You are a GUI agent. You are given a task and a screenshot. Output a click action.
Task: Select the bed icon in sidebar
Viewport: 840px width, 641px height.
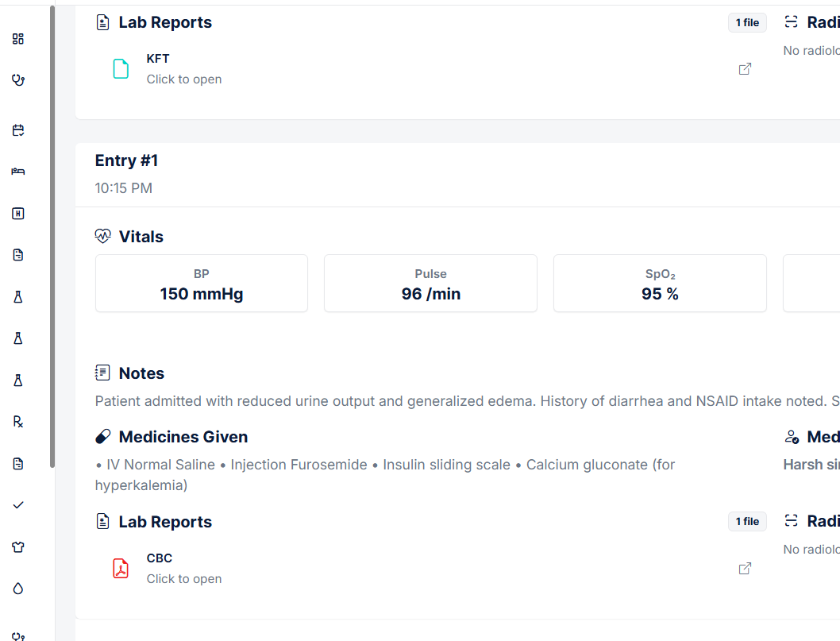(18, 172)
